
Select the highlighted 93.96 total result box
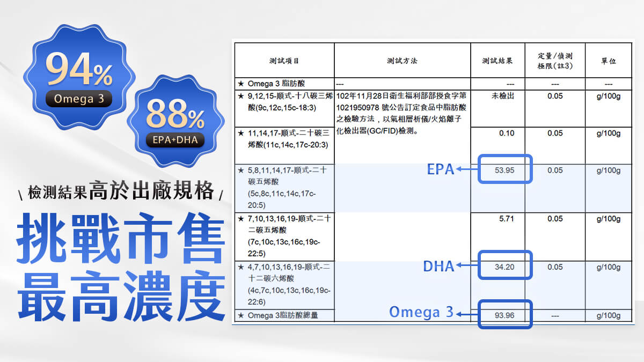504,314
